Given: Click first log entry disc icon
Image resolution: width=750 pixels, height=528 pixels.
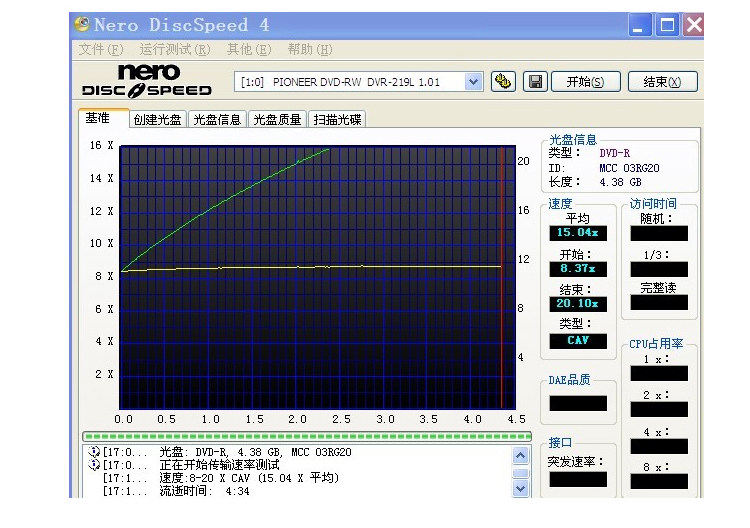Looking at the screenshot, I should tap(94, 451).
